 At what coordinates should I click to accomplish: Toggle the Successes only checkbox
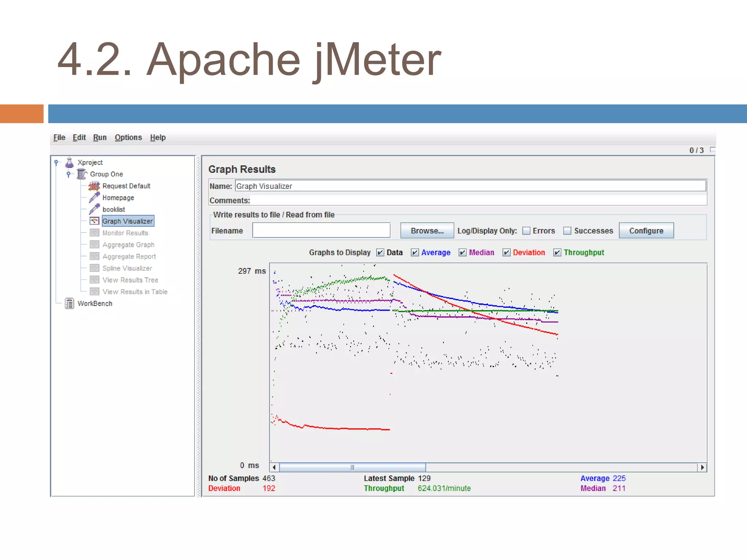567,231
